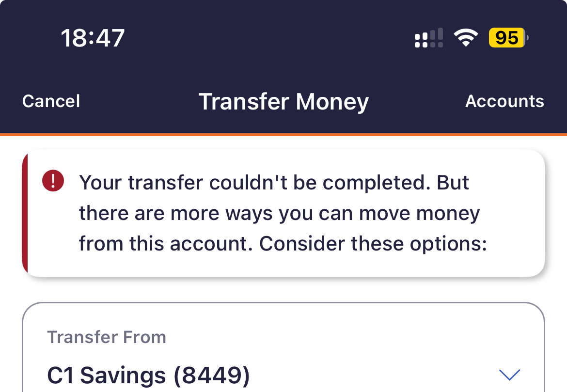Image resolution: width=567 pixels, height=392 pixels.
Task: Click the orange divider line under header
Action: click(283, 135)
